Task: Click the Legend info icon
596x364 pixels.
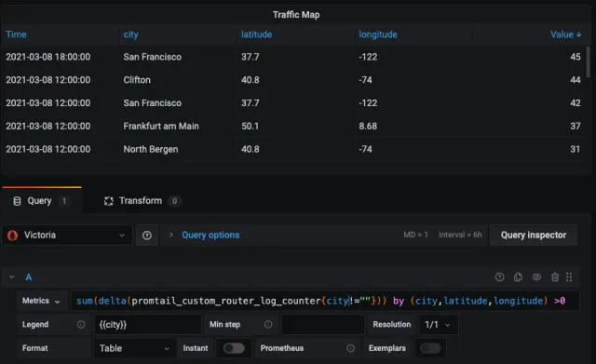Action: point(81,325)
